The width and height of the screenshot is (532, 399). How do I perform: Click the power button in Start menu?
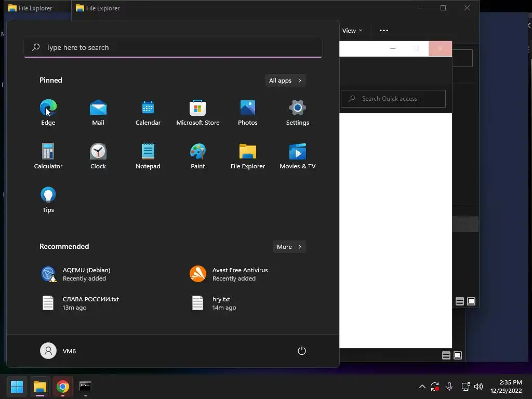(302, 351)
